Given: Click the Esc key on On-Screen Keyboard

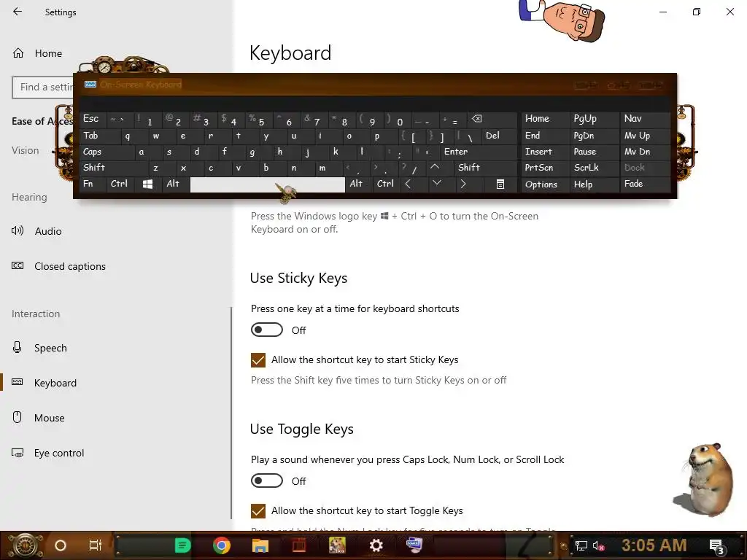Looking at the screenshot, I should tap(93, 119).
